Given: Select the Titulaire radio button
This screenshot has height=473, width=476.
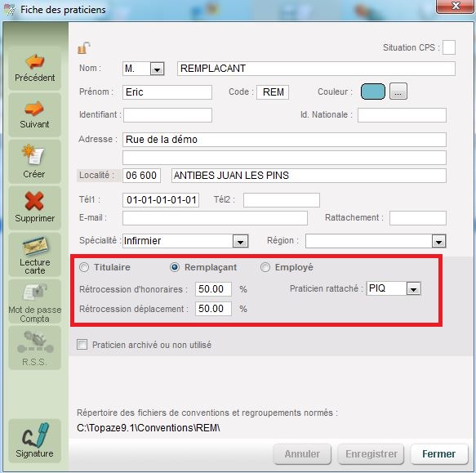Looking at the screenshot, I should tap(84, 267).
